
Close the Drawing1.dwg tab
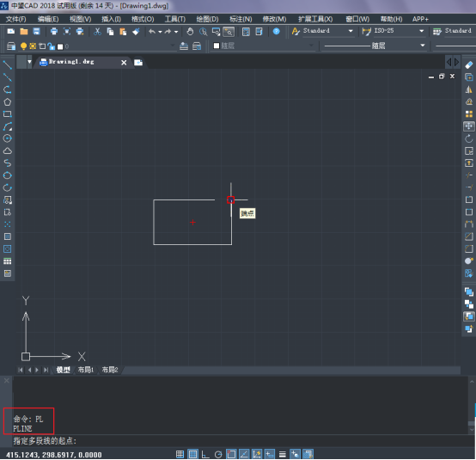(124, 63)
